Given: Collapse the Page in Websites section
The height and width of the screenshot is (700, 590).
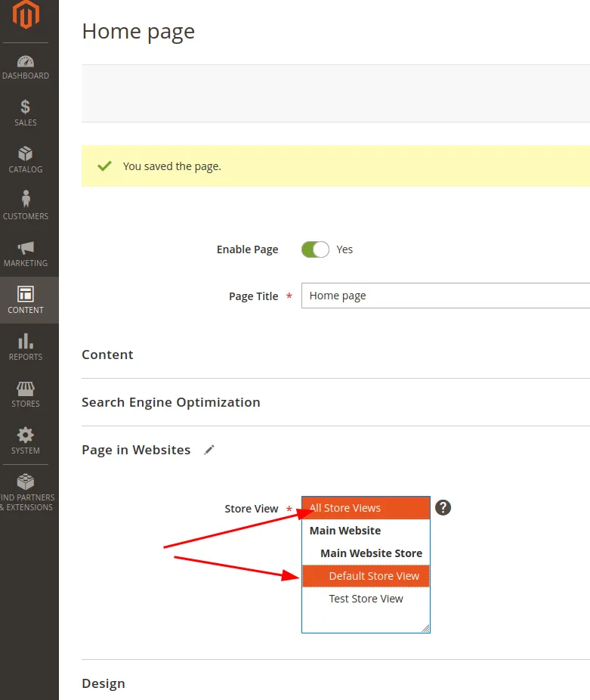Looking at the screenshot, I should pyautogui.click(x=136, y=450).
